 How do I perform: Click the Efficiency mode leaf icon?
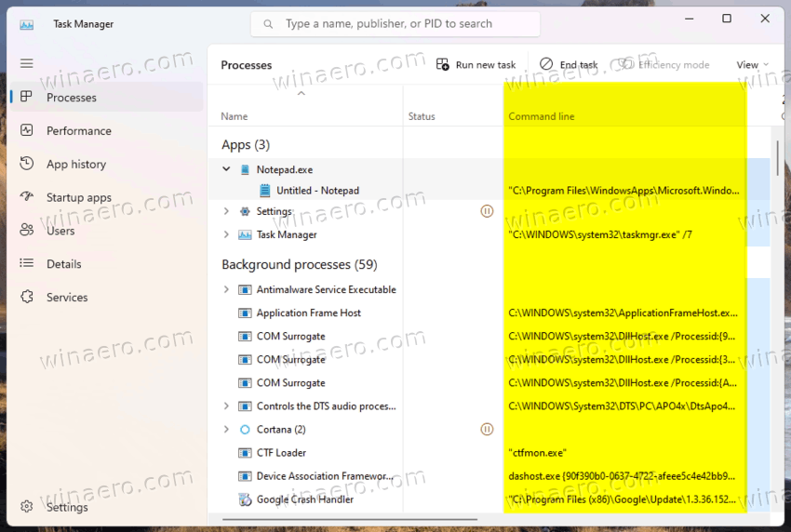625,64
